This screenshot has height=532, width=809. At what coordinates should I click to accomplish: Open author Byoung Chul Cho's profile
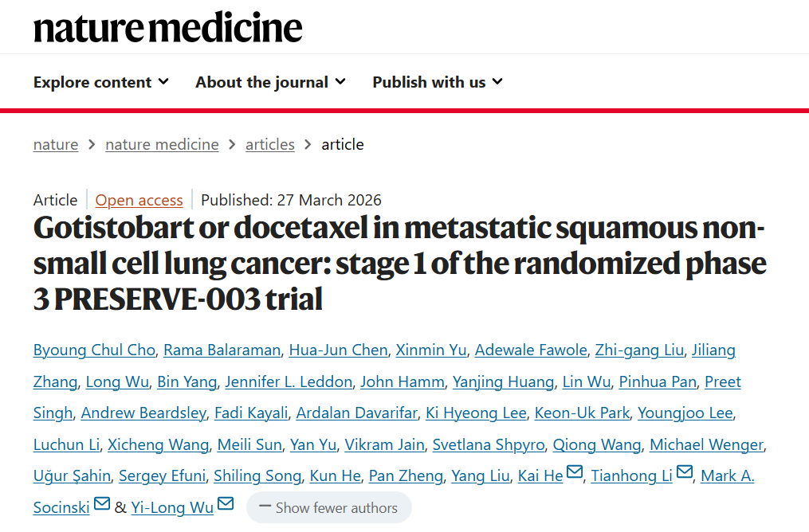point(94,350)
